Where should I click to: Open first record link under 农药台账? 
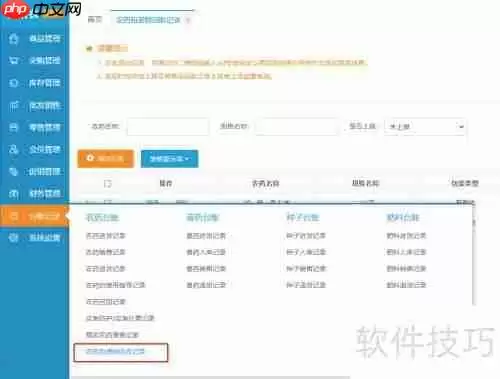pos(106,236)
